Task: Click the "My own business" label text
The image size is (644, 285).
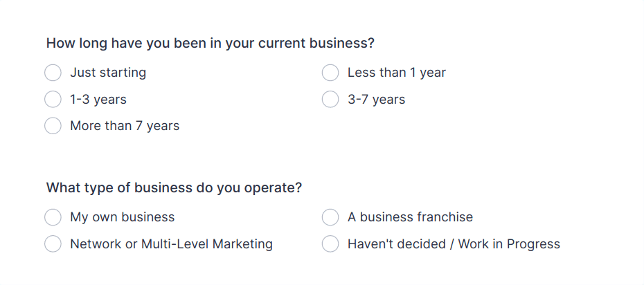Action: tap(123, 217)
